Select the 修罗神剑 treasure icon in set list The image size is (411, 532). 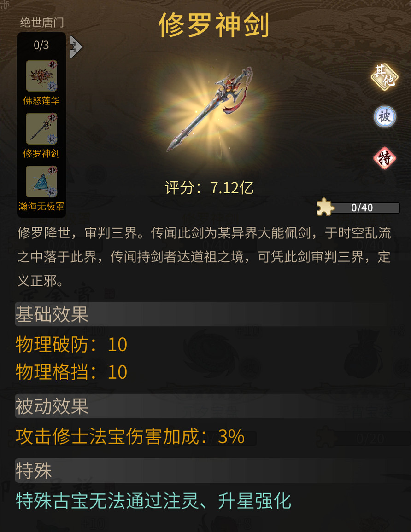coord(41,129)
